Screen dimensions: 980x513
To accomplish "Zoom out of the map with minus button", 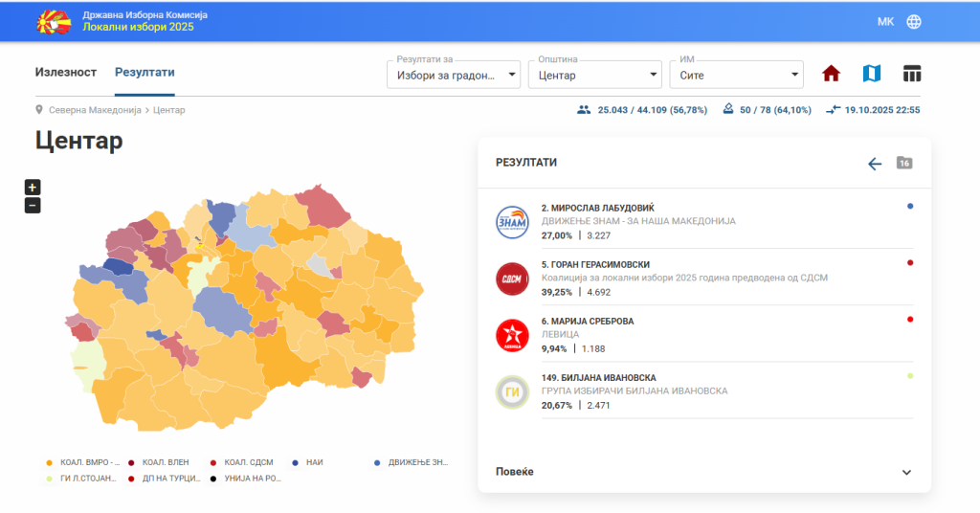I will pos(33,205).
